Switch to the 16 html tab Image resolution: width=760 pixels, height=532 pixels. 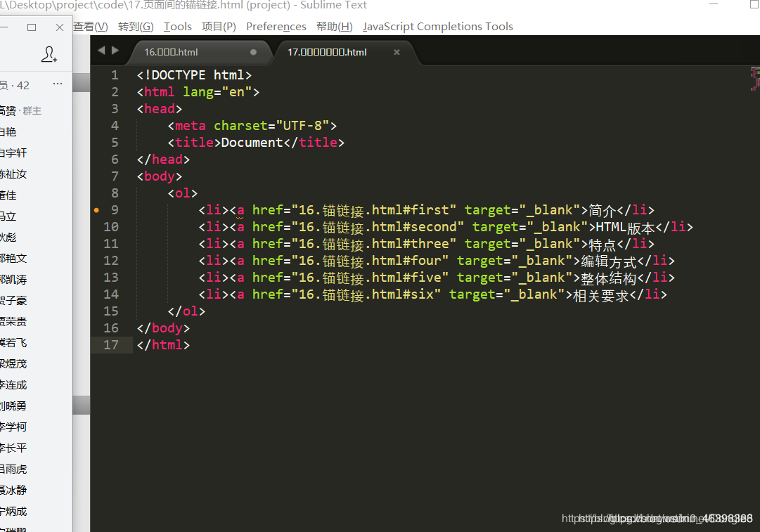click(199, 52)
